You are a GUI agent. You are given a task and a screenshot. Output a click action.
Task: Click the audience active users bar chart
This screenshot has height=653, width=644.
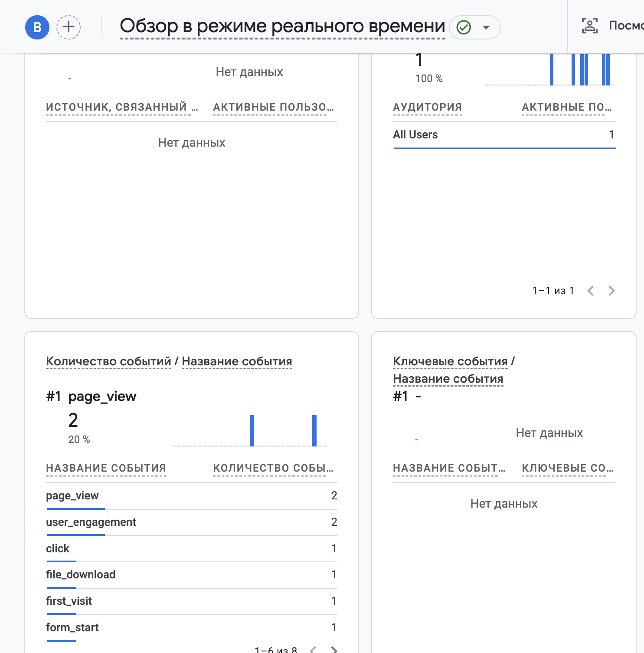click(549, 70)
